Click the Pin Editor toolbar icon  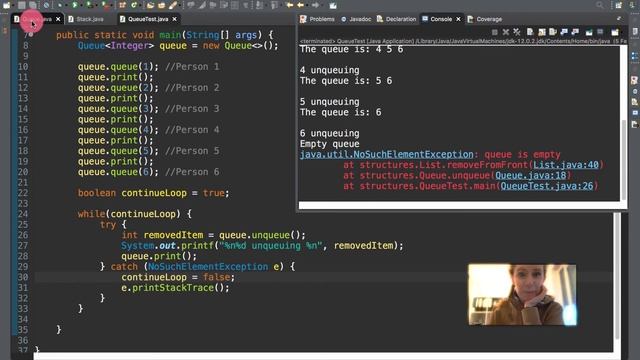coord(333,5)
